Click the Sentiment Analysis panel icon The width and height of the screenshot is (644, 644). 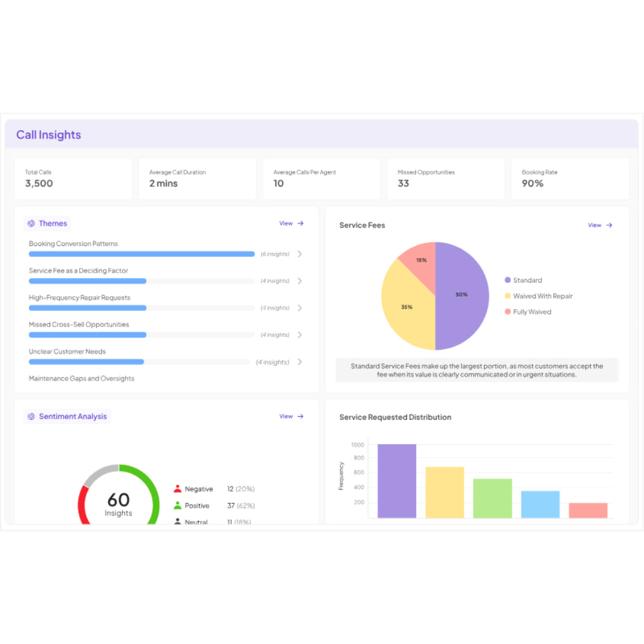pyautogui.click(x=30, y=416)
